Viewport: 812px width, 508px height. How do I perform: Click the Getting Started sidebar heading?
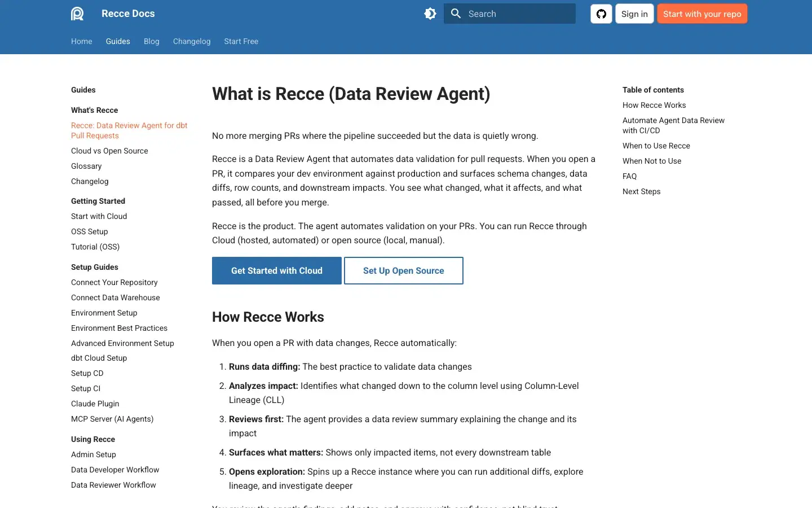[98, 201]
